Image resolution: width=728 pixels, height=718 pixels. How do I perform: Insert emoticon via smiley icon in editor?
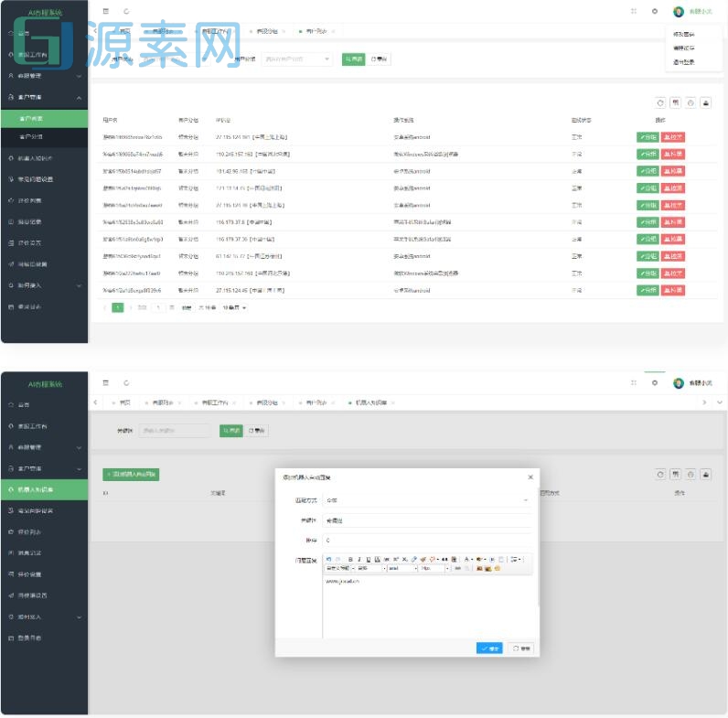click(x=498, y=568)
